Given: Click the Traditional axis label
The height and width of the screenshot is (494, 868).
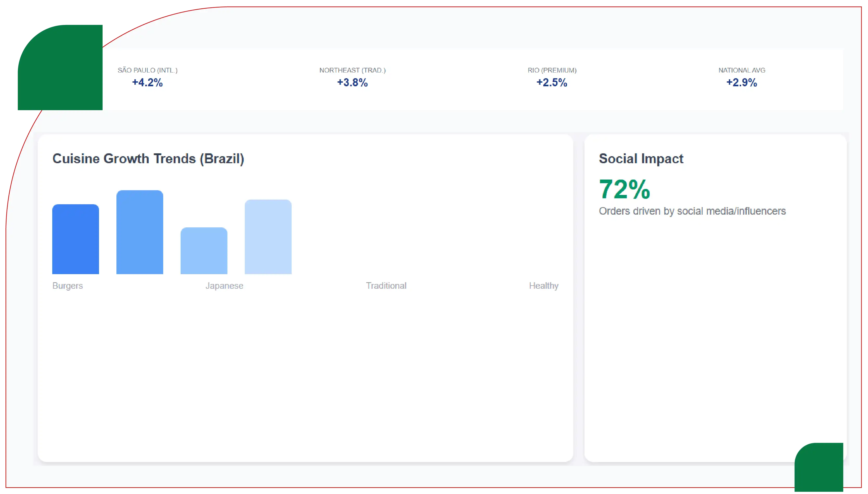Looking at the screenshot, I should [x=386, y=286].
